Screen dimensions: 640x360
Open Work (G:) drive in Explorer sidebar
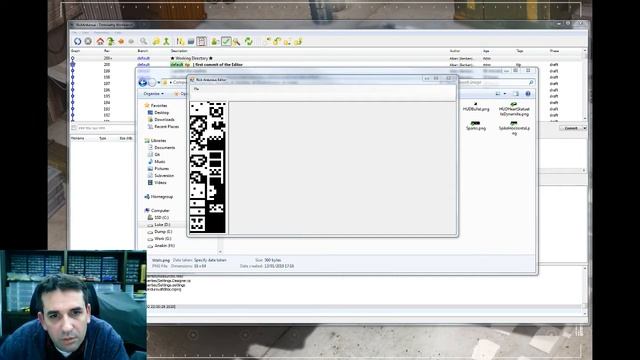(162, 238)
